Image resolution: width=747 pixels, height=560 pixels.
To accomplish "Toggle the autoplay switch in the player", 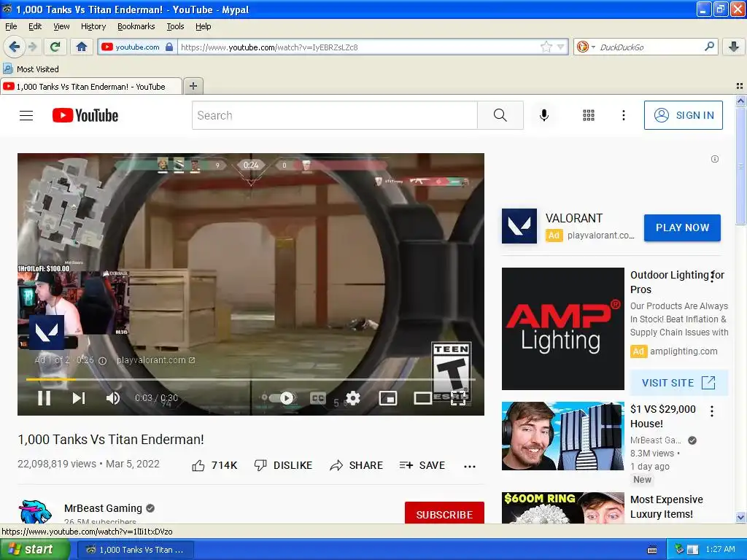I will coord(281,397).
